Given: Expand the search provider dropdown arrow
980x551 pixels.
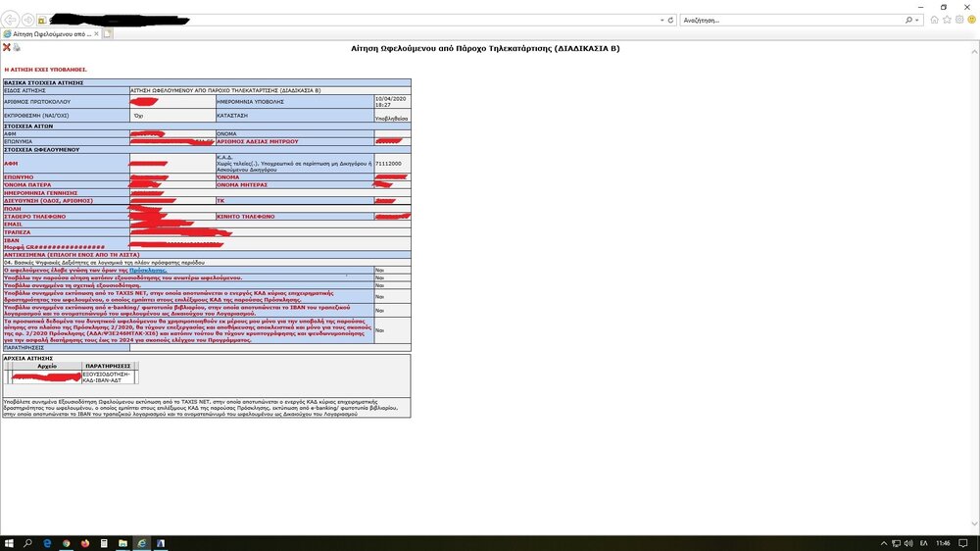Looking at the screenshot, I should pos(918,20).
